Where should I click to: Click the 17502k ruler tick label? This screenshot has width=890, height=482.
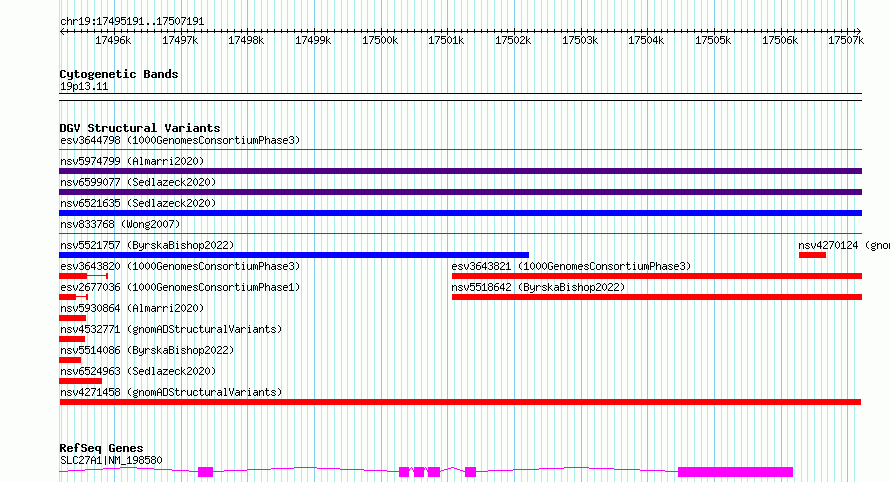[513, 40]
